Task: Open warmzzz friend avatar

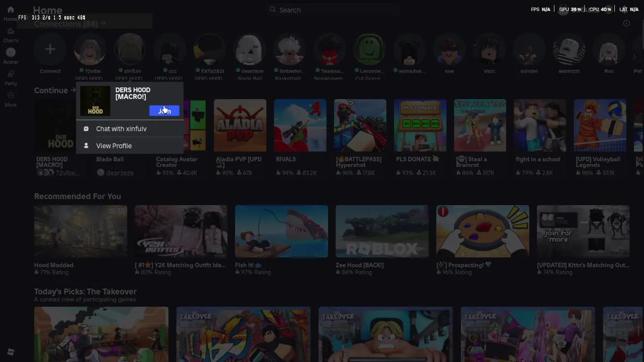Action: [569, 49]
